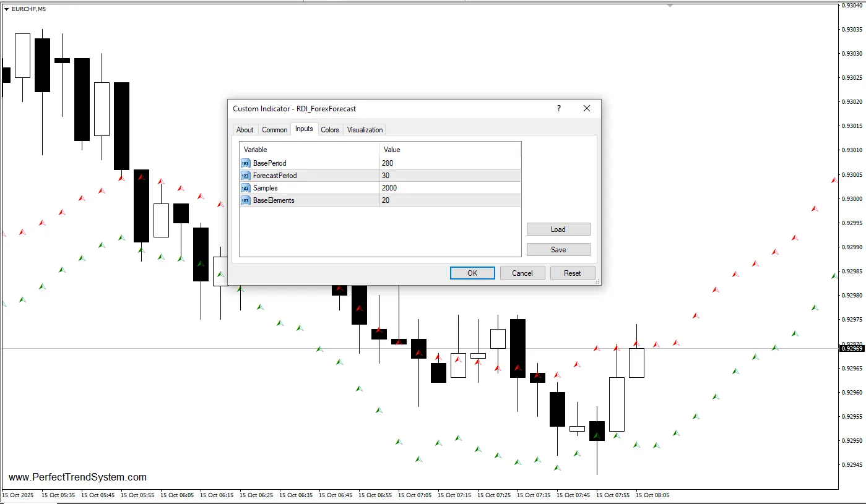Image resolution: width=866 pixels, height=504 pixels.
Task: Click the question mark help icon
Action: [x=559, y=109]
